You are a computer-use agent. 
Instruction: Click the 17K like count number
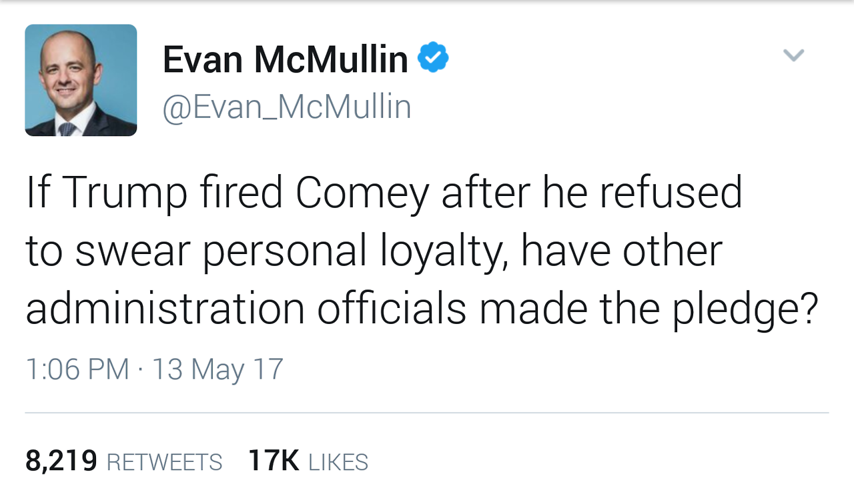tap(274, 461)
